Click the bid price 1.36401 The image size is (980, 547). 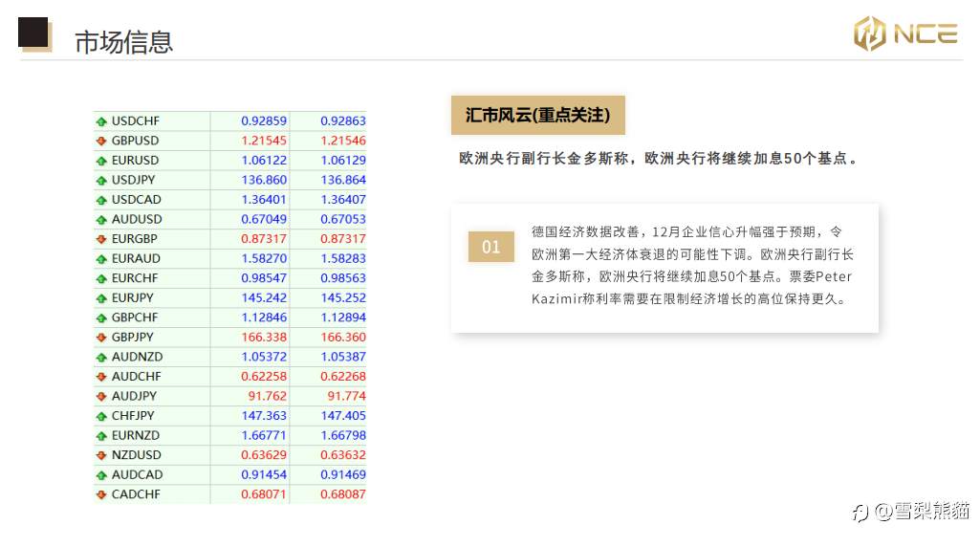264,200
